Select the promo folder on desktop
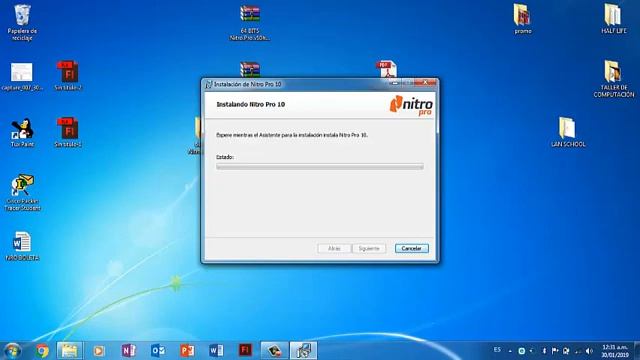The height and width of the screenshot is (360, 640). (x=522, y=19)
